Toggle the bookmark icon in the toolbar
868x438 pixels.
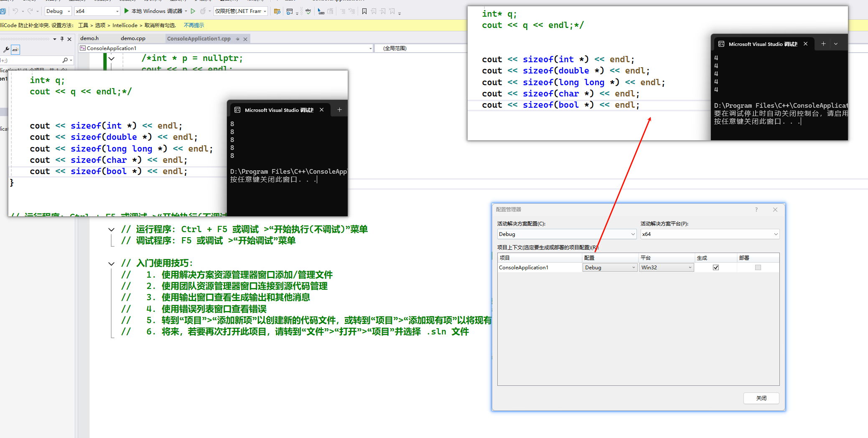pyautogui.click(x=364, y=11)
